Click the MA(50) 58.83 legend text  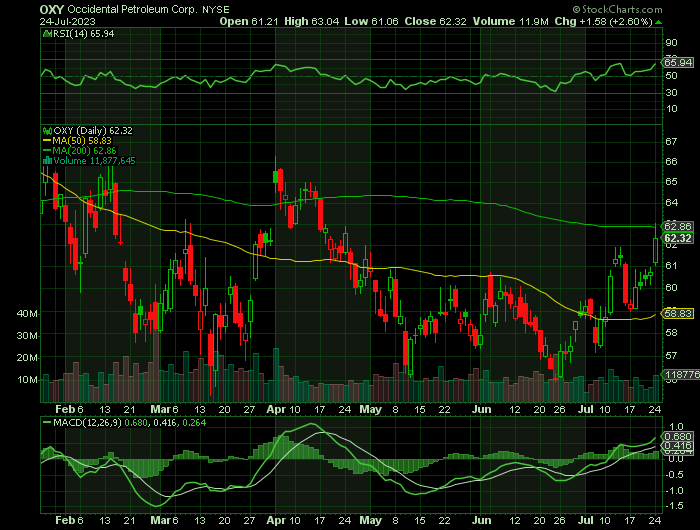click(x=82, y=141)
